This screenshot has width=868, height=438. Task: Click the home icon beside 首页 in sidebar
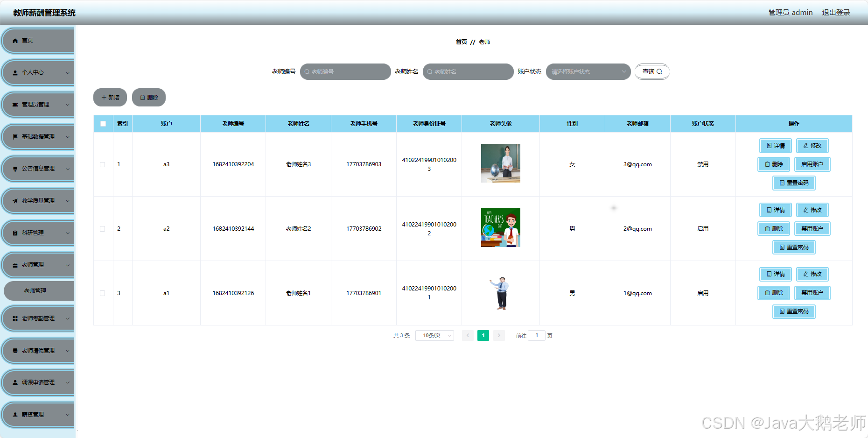coord(15,41)
